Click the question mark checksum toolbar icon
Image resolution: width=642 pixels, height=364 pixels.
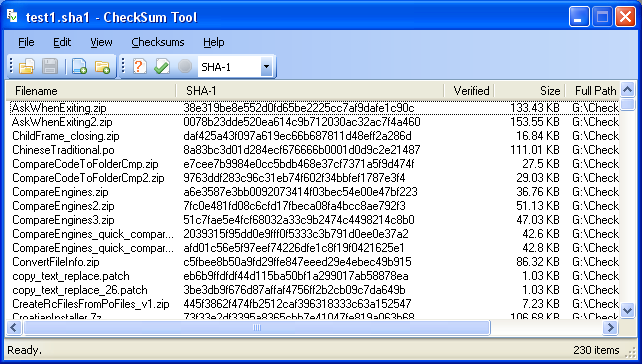tap(140, 66)
